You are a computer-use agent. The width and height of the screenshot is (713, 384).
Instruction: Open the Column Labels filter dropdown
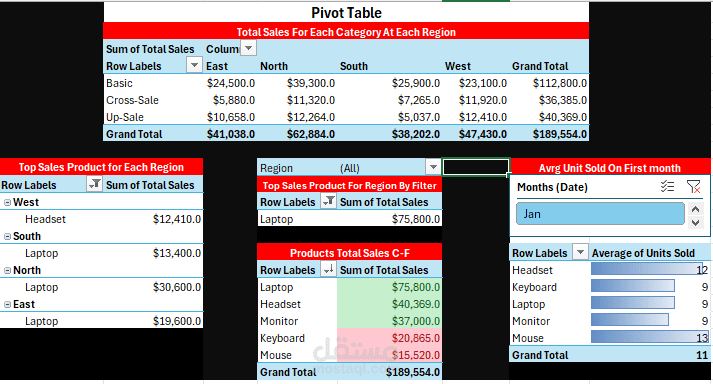coord(248,48)
